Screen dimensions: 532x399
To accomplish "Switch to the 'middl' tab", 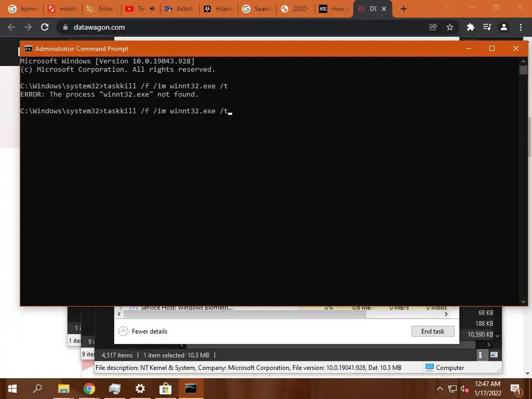I will (63, 9).
